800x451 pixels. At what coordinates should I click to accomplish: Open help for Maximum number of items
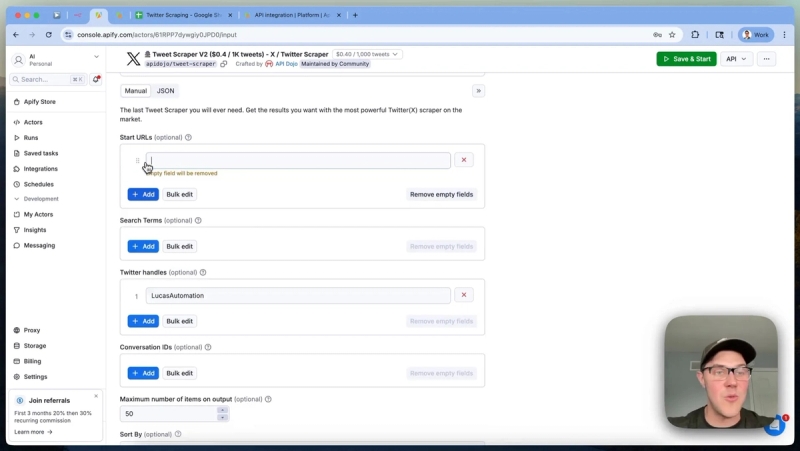coord(268,399)
